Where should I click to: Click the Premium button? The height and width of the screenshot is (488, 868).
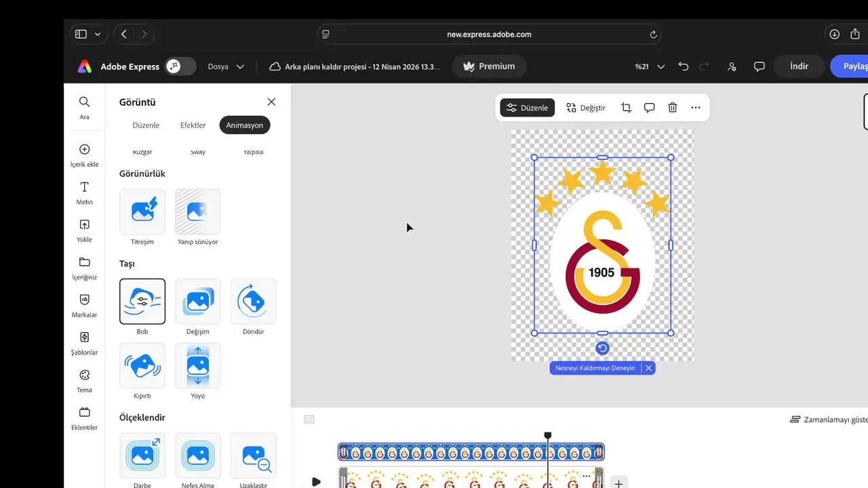pos(490,66)
